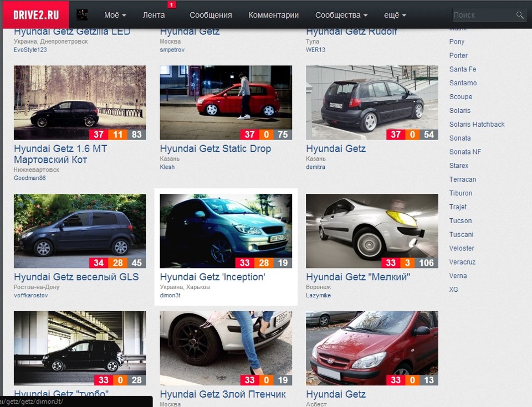This screenshot has height=407, width=532.
Task: Select Scoupe model in sidebar
Action: tap(461, 97)
